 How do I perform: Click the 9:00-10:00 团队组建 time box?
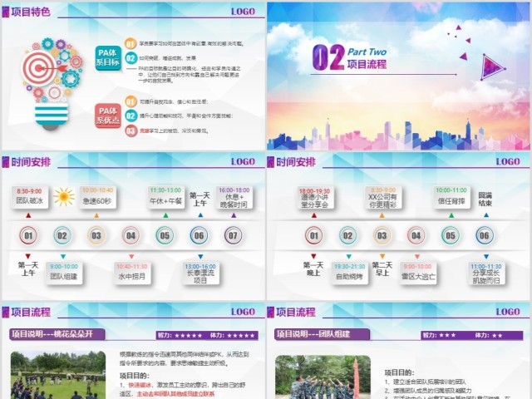tap(64, 273)
